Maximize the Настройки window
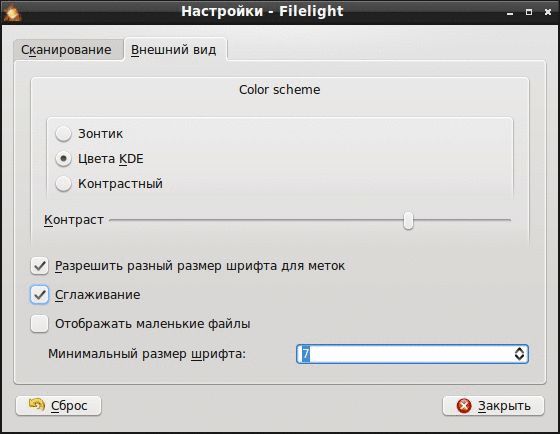This screenshot has width=560, height=434. coord(529,13)
